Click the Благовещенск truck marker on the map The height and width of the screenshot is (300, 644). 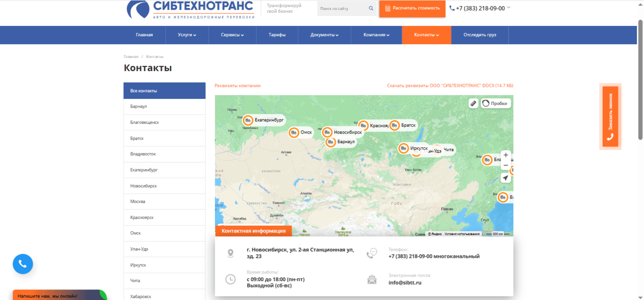click(487, 160)
